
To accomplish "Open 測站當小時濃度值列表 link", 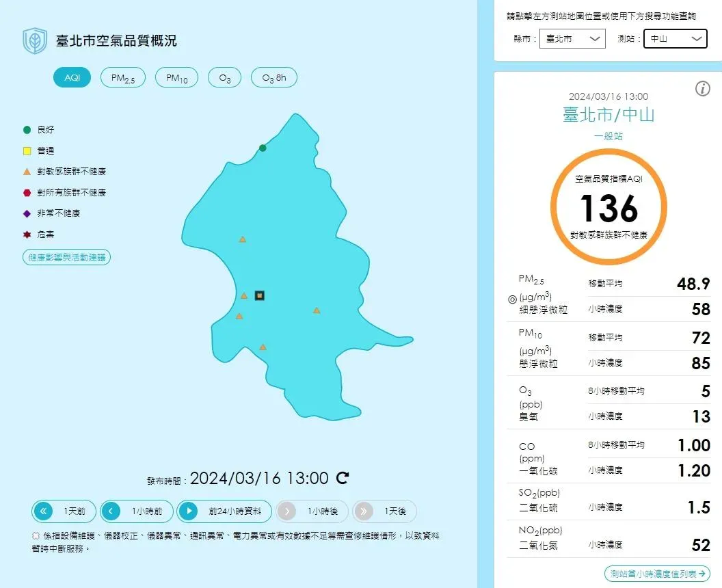I will tap(657, 574).
